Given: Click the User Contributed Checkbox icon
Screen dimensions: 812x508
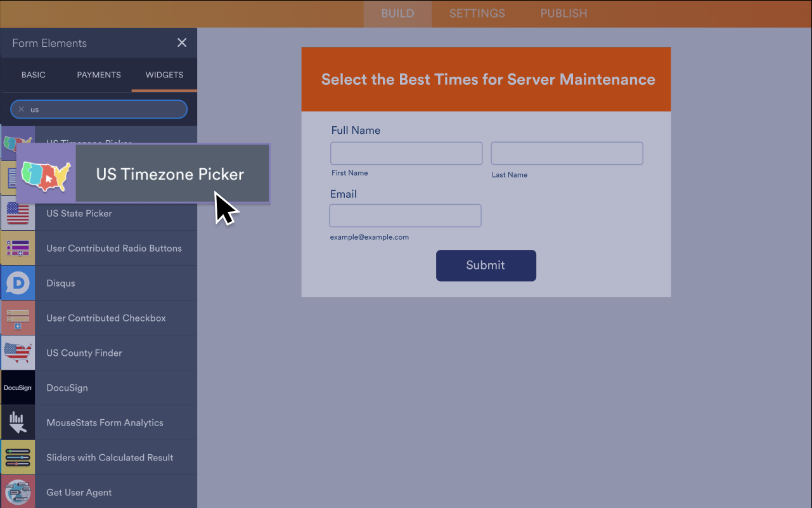Looking at the screenshot, I should 18,318.
